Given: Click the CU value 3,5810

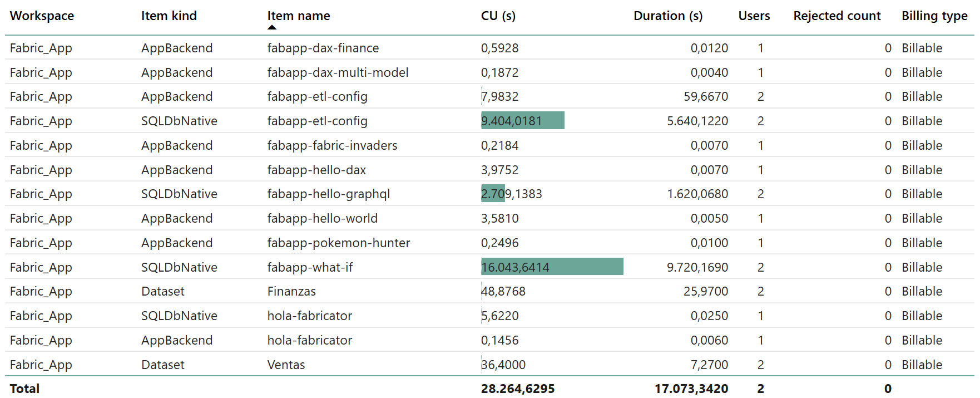Looking at the screenshot, I should (x=500, y=218).
